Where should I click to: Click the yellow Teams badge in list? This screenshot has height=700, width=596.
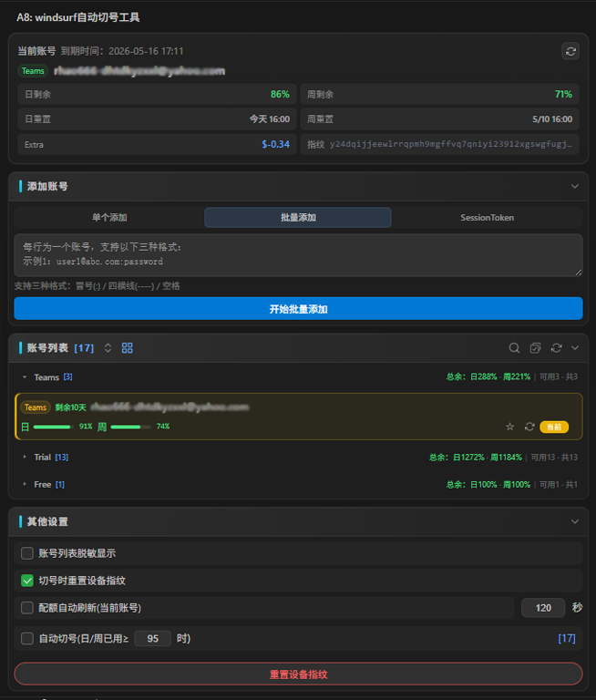coord(36,407)
